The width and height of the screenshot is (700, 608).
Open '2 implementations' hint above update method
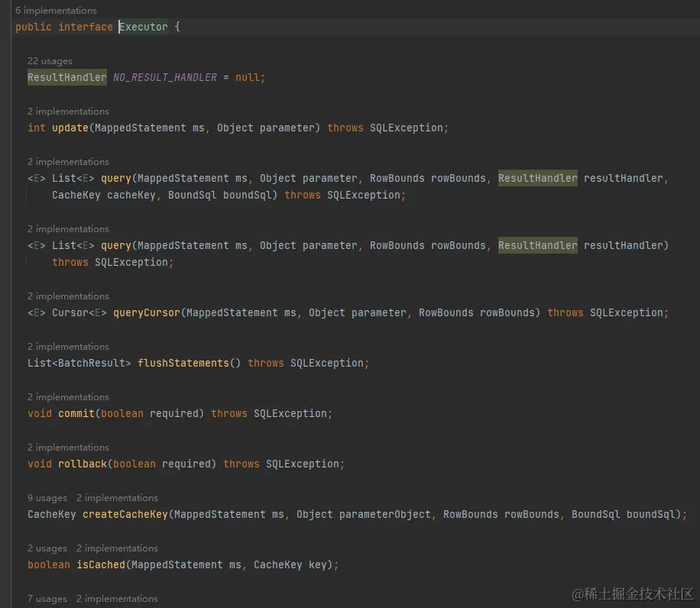point(68,111)
